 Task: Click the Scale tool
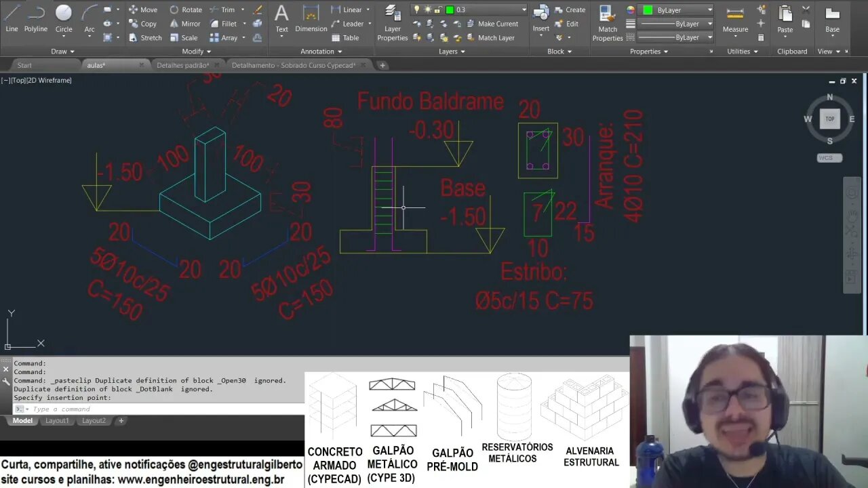pos(184,38)
